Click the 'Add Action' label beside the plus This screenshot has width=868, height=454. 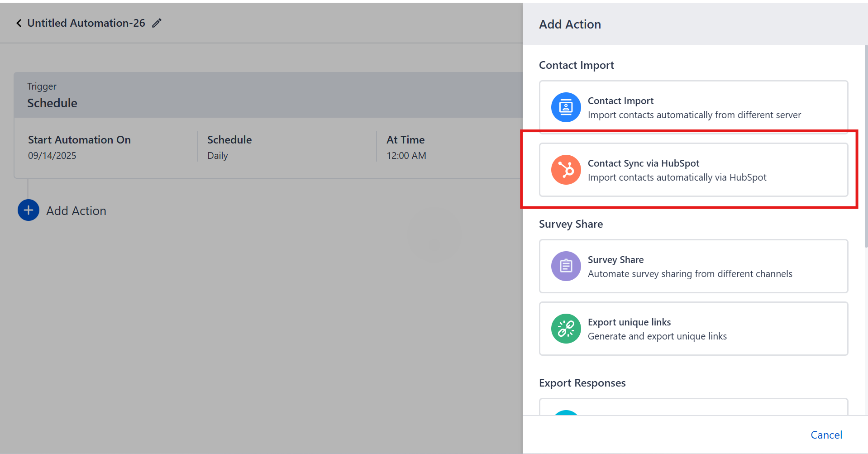(76, 211)
